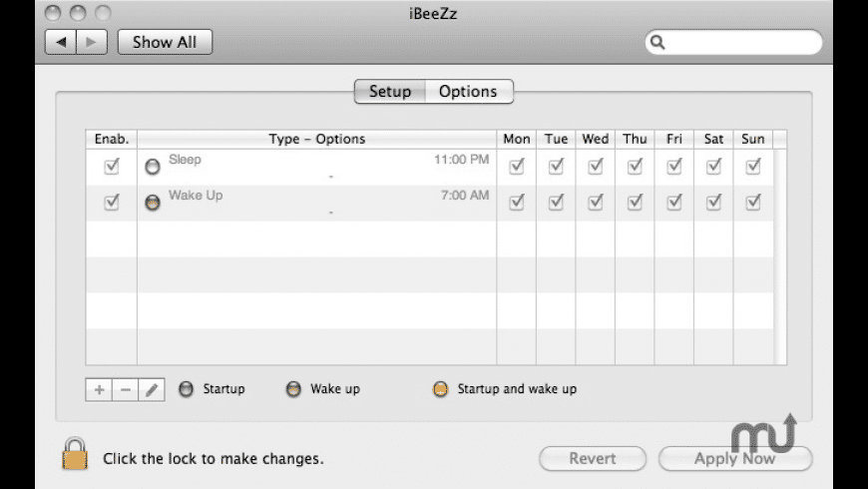This screenshot has width=868, height=489.
Task: Remove entry with the minus button
Action: pyautogui.click(x=125, y=390)
